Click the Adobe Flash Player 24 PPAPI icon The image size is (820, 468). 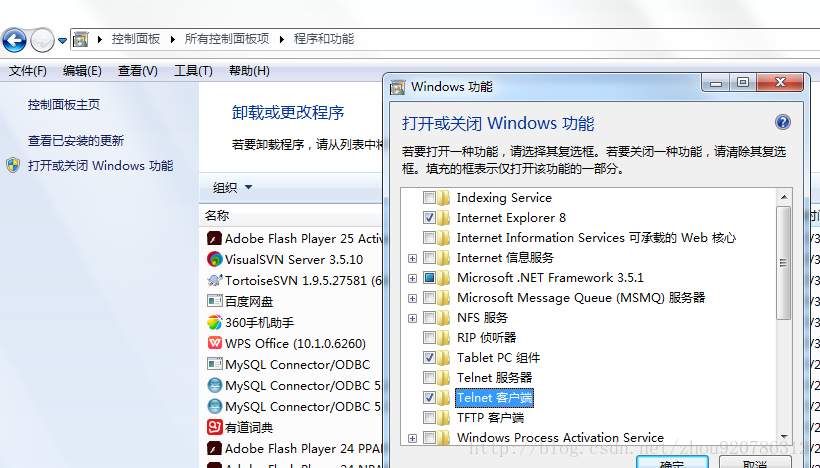point(214,448)
